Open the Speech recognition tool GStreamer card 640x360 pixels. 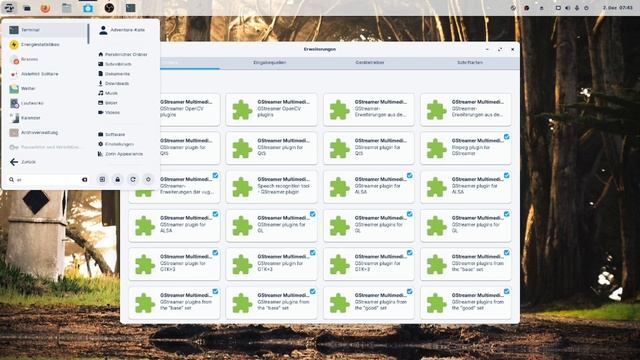coord(271,187)
